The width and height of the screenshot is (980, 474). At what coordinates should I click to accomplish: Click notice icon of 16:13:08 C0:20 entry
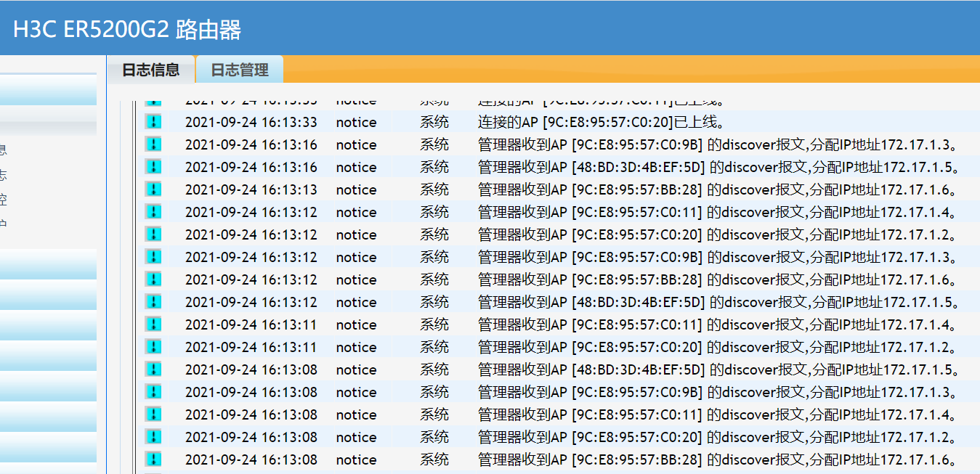(153, 436)
